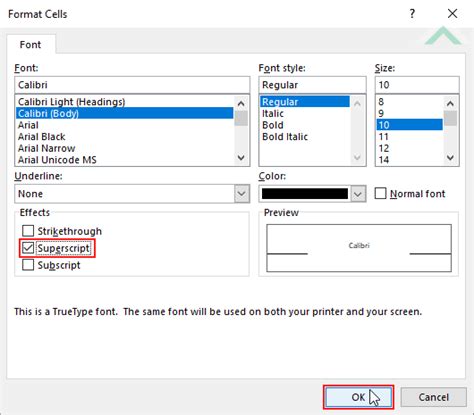Select Calibri Light (Headings) font

(x=124, y=102)
